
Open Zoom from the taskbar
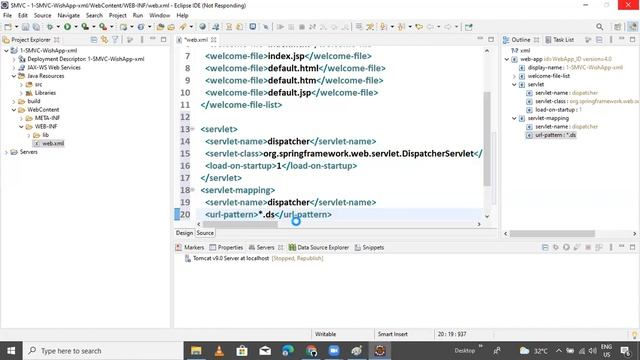334,351
